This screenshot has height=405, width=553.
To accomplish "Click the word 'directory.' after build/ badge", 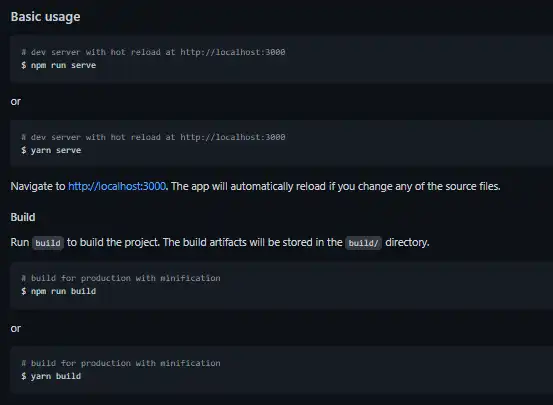I will coord(407,243).
